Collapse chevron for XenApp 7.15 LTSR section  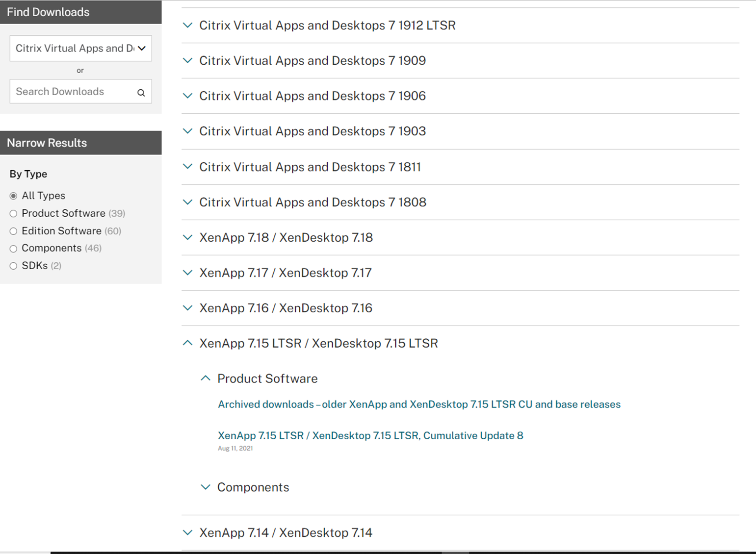click(187, 343)
